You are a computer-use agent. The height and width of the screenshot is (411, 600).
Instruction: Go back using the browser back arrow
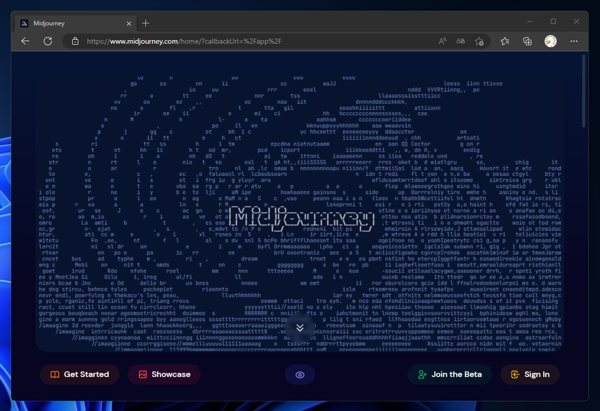25,41
